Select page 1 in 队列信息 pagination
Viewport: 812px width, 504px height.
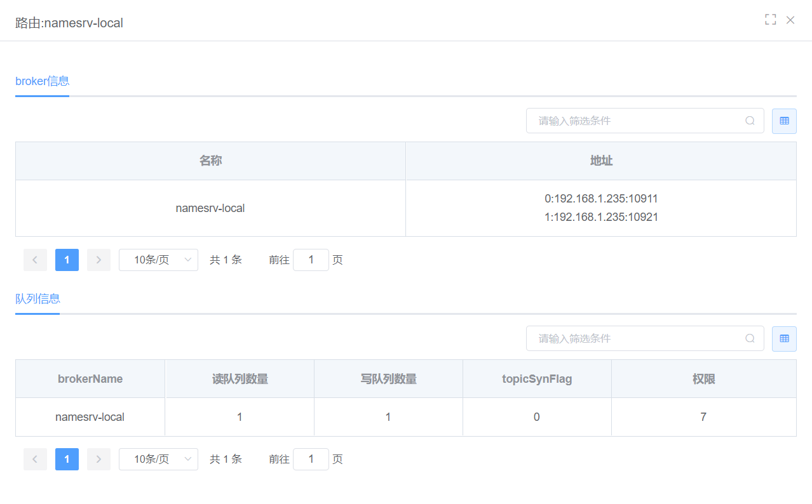tap(67, 459)
